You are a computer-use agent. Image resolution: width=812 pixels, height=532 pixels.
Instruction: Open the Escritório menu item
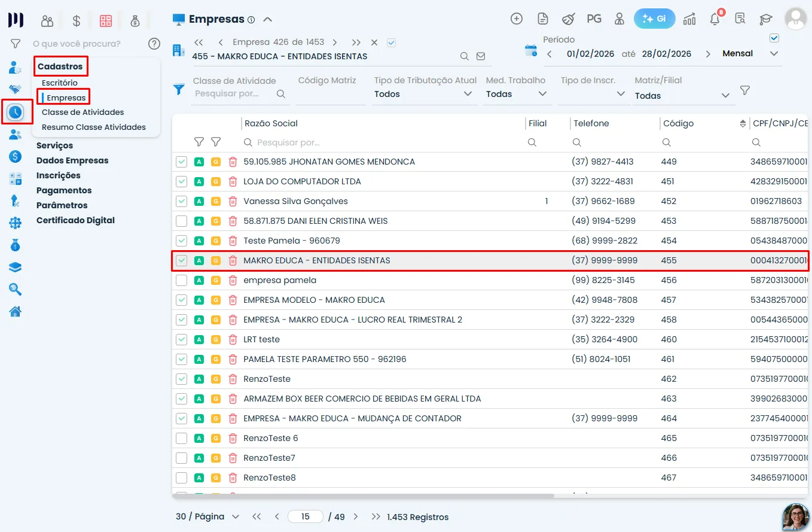pyautogui.click(x=60, y=83)
